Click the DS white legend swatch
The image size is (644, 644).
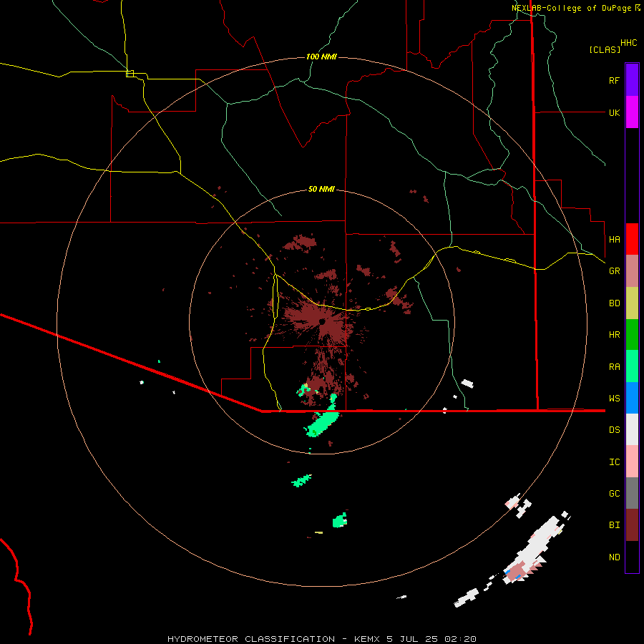tap(632, 429)
